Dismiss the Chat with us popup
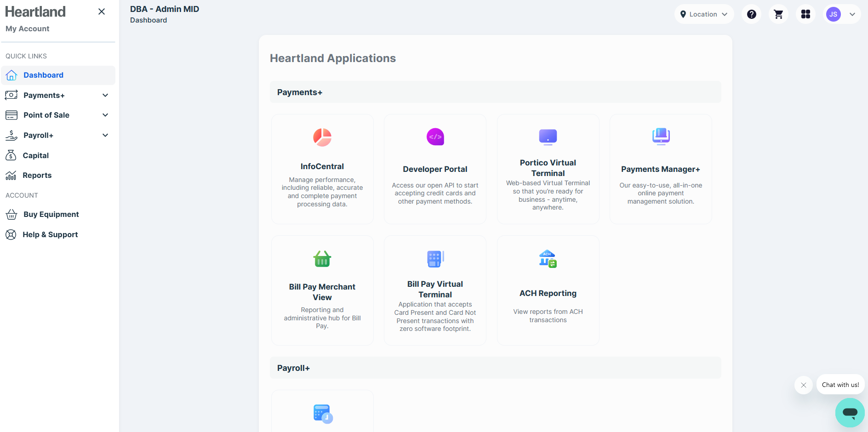The height and width of the screenshot is (432, 868). (804, 385)
